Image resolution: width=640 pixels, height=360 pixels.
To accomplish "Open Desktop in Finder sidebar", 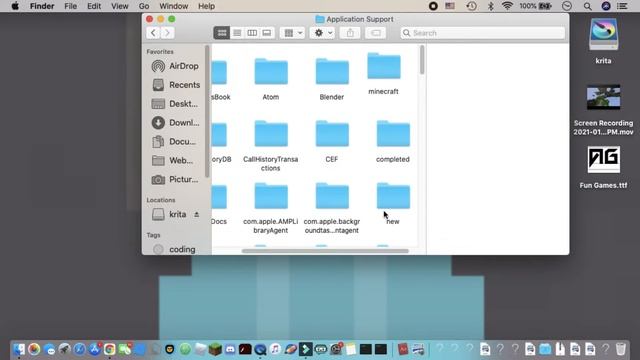I will [175, 104].
